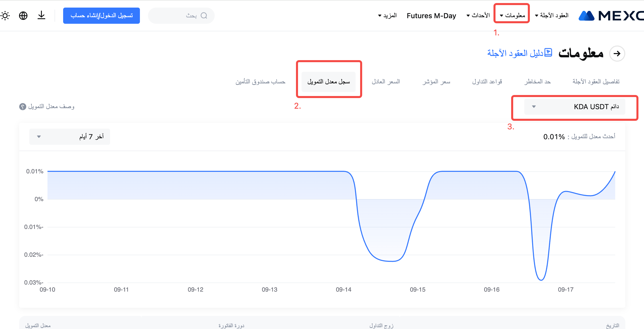Focus the بحث search input field
Image resolution: width=644 pixels, height=329 pixels.
click(x=177, y=16)
